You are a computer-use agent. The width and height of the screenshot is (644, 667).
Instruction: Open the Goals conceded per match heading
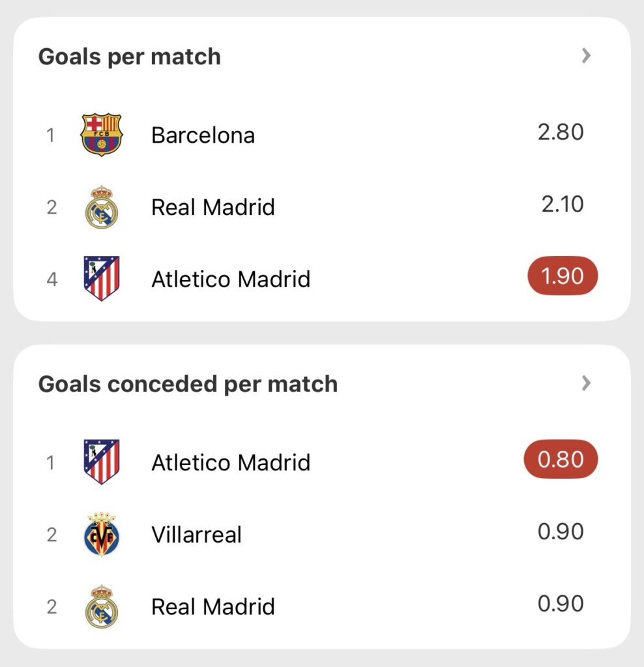pyautogui.click(x=188, y=384)
